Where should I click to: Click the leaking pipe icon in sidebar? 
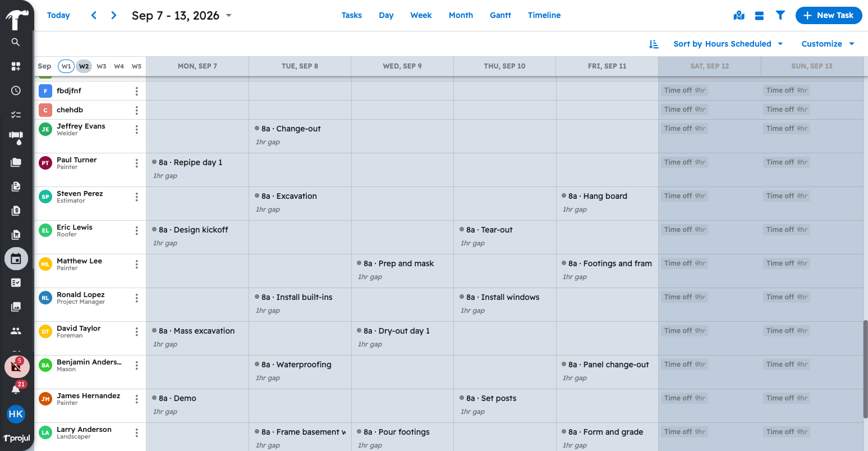(x=16, y=138)
